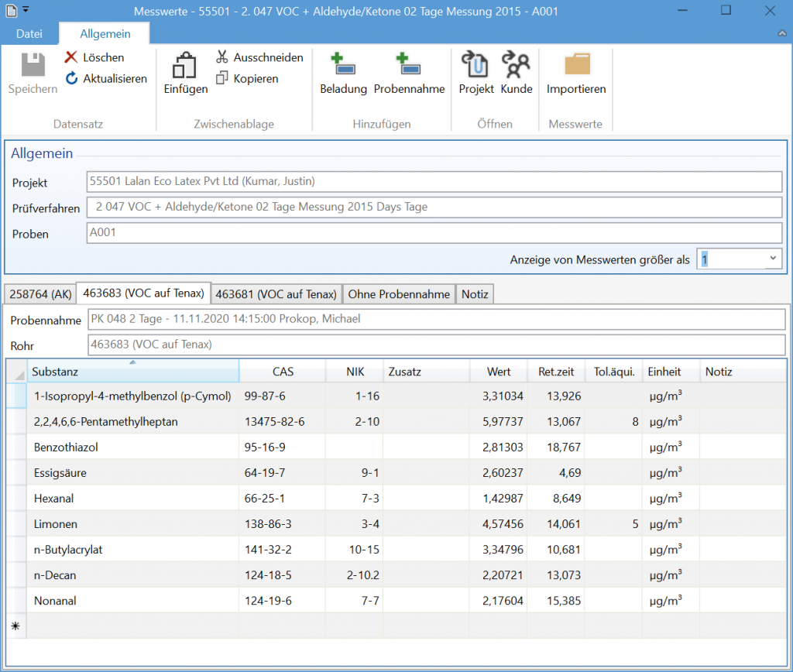Open the linked Projekt
Viewport: 793px width, 672px height.
[475, 65]
